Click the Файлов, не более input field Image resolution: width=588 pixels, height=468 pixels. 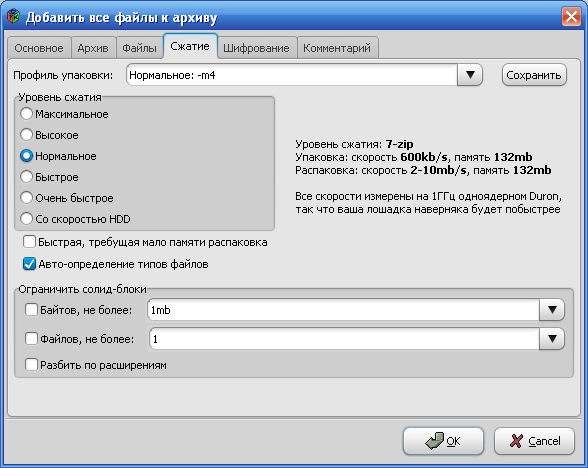coord(344,339)
